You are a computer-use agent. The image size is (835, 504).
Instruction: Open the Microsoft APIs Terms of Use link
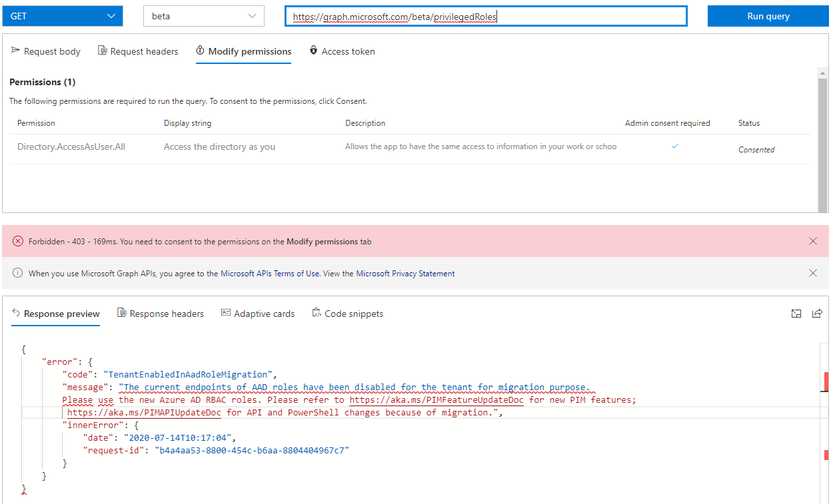coord(270,274)
